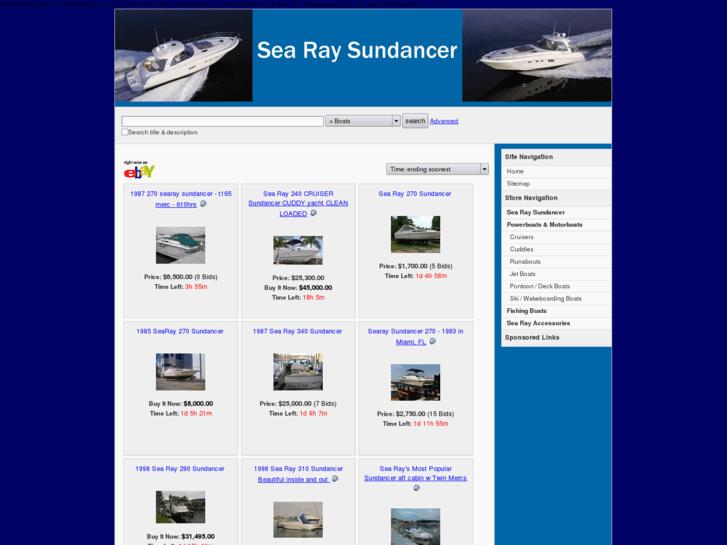This screenshot has width=727, height=545.
Task: Open Powerboats & Motorboats category
Action: click(544, 224)
